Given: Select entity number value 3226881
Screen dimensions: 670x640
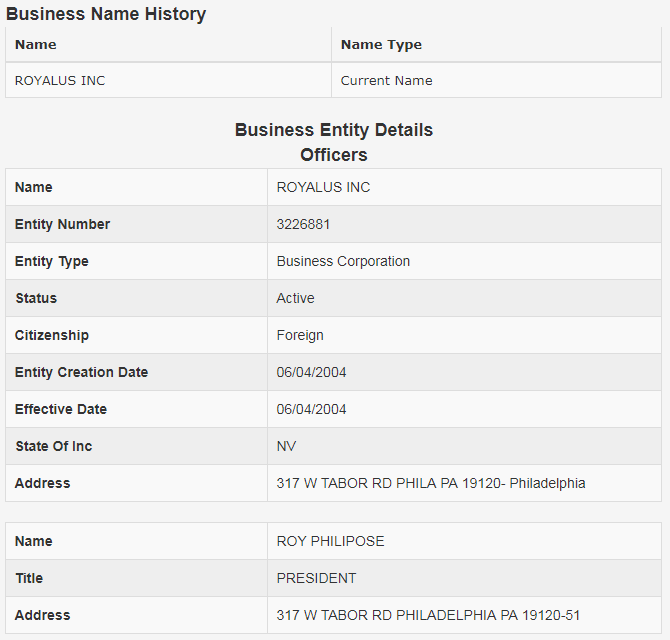Looking at the screenshot, I should click(303, 224).
